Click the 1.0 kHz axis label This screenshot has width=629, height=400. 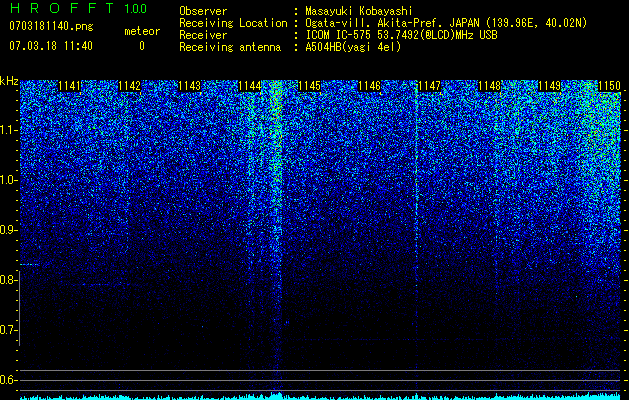[x=8, y=180]
